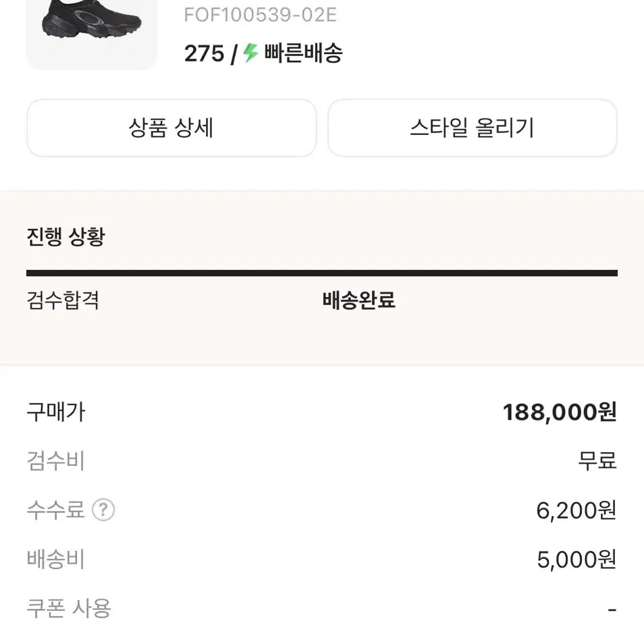Select the model number FOF100539-02E text
This screenshot has width=644, height=644.
[260, 16]
